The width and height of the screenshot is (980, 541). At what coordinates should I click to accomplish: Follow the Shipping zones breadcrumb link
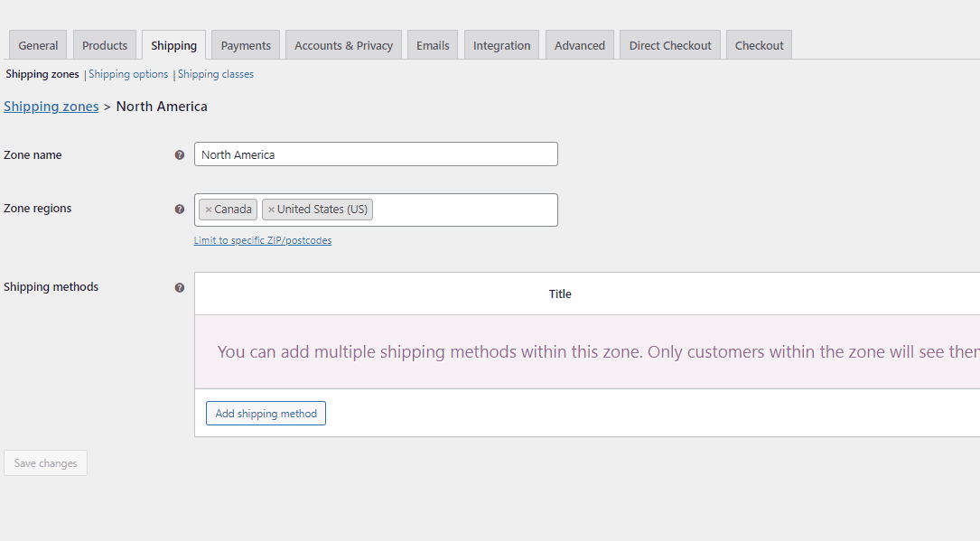tap(51, 107)
